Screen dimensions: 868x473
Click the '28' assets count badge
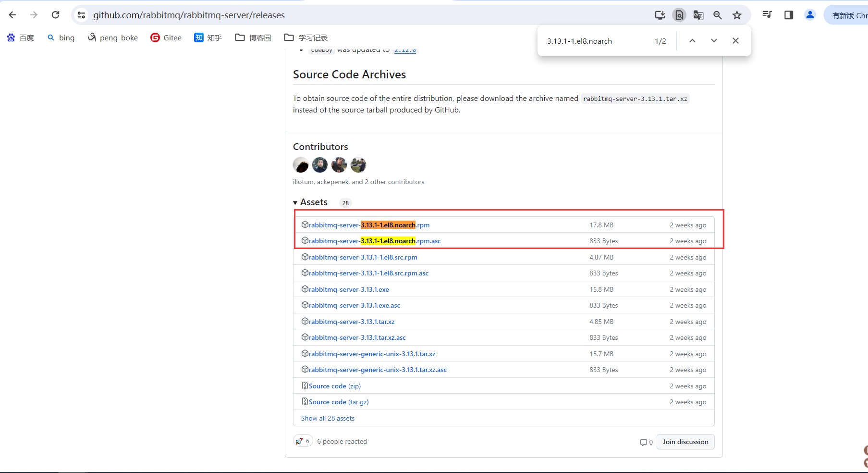[345, 203]
